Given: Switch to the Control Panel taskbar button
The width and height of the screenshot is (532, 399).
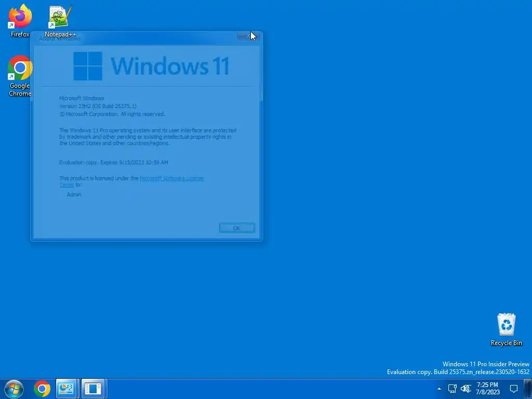Looking at the screenshot, I should 66,389.
